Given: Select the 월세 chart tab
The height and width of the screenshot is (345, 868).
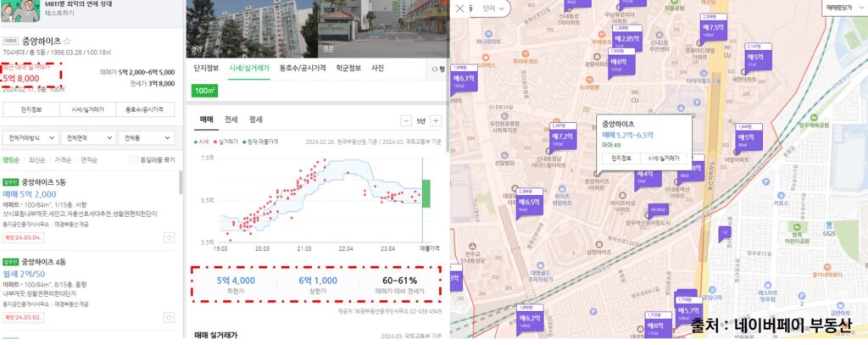Looking at the screenshot, I should [256, 120].
